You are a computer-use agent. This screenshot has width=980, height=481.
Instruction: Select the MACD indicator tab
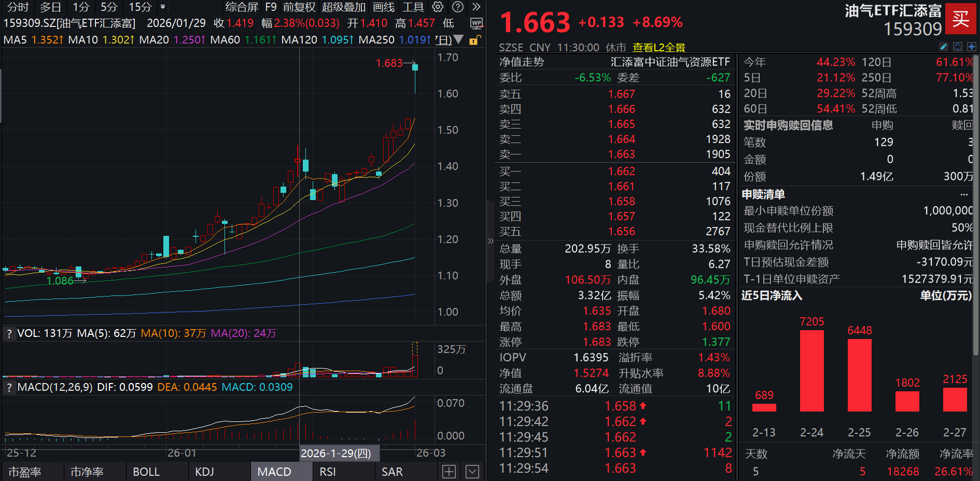tap(281, 472)
